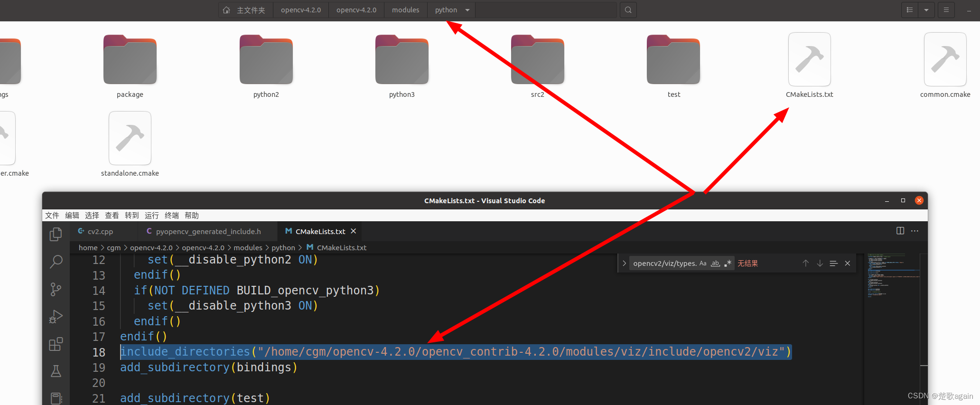Select the python3 folder
The width and height of the screenshot is (980, 405).
coord(402,59)
